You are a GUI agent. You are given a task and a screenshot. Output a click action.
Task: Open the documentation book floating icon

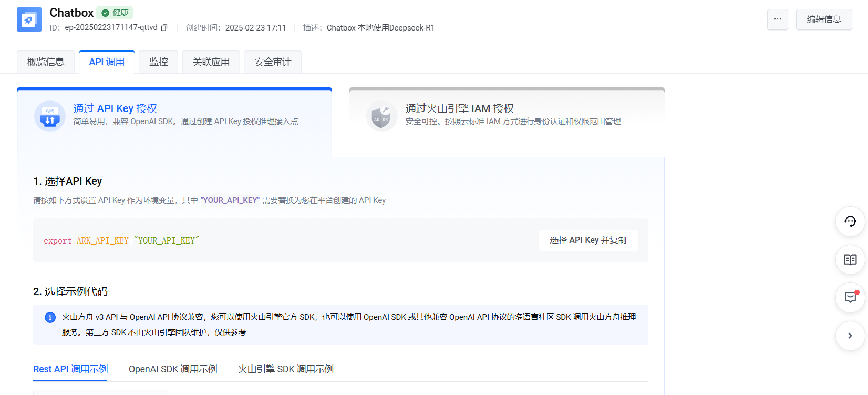click(x=850, y=259)
